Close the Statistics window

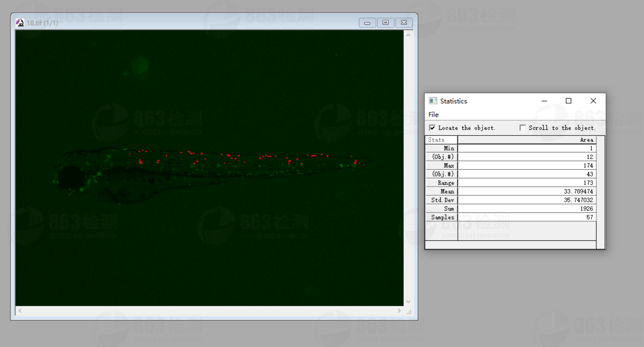(x=593, y=101)
